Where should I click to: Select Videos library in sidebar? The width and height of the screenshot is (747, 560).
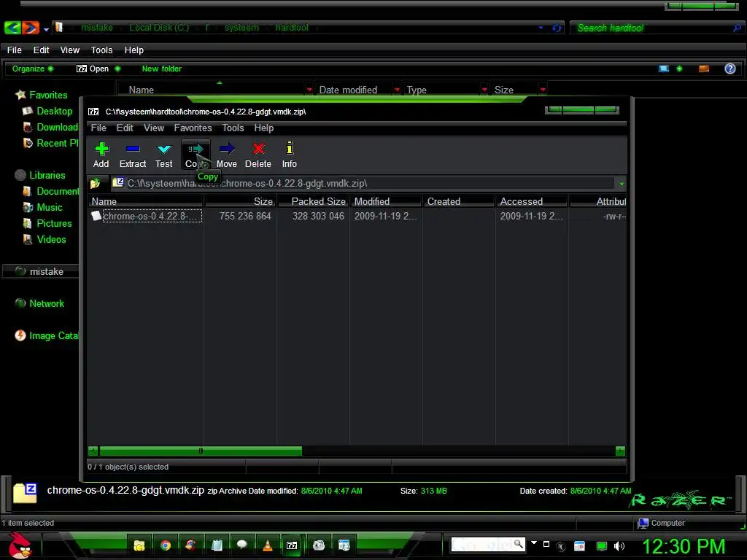click(44, 239)
